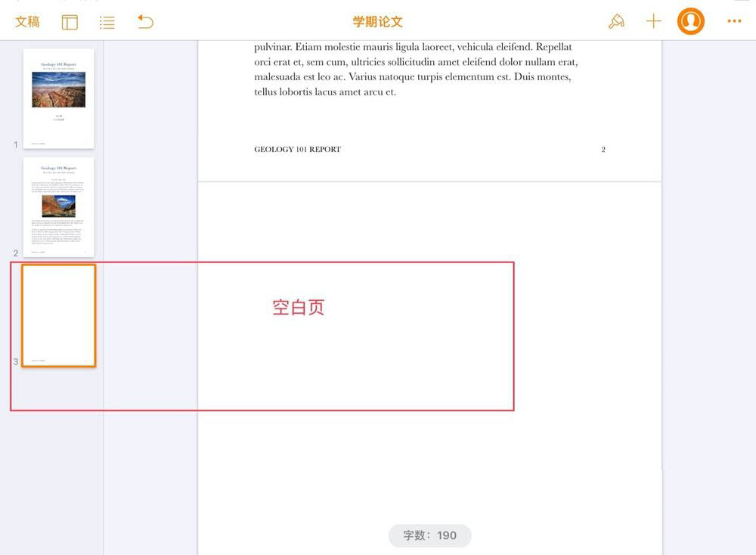The height and width of the screenshot is (555, 756).
Task: Click the line starting 'malesuada est leo ac'
Action: (x=413, y=76)
